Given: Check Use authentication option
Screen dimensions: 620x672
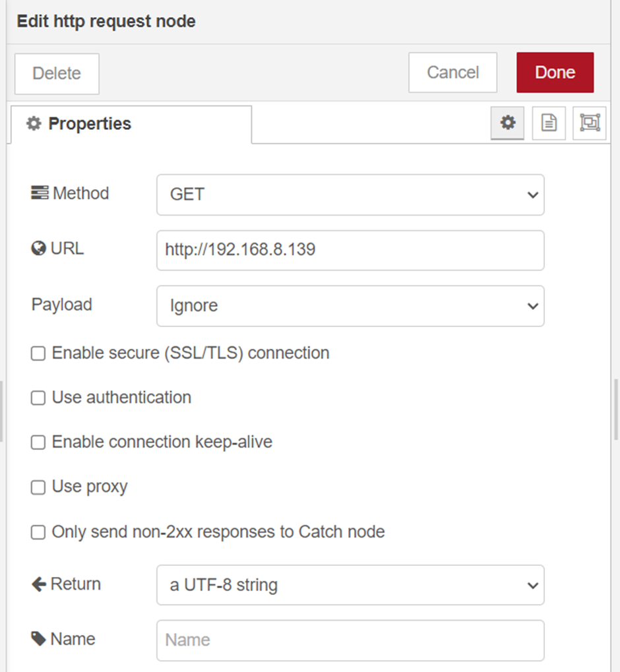Looking at the screenshot, I should 38,398.
